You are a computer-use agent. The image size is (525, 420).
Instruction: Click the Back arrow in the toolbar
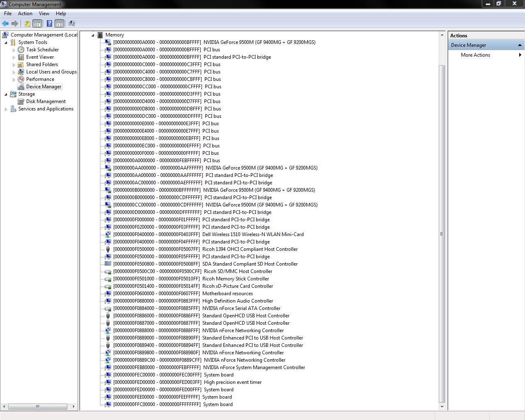click(x=5, y=23)
